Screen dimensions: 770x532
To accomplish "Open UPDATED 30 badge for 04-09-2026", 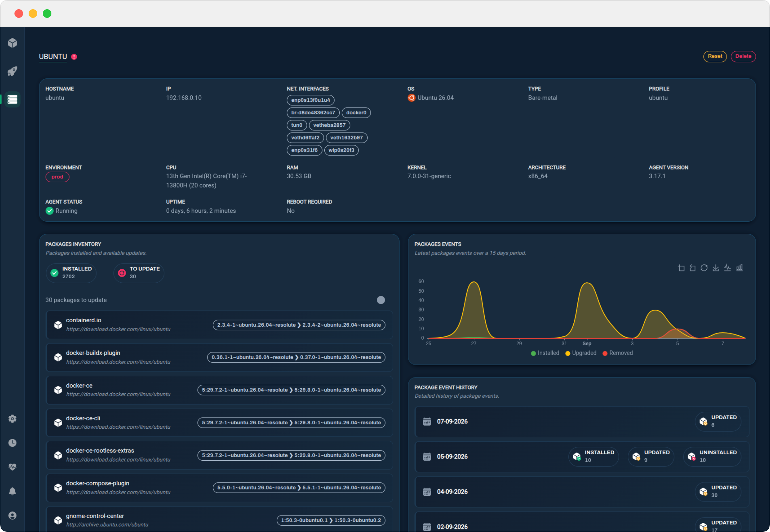I will (718, 491).
